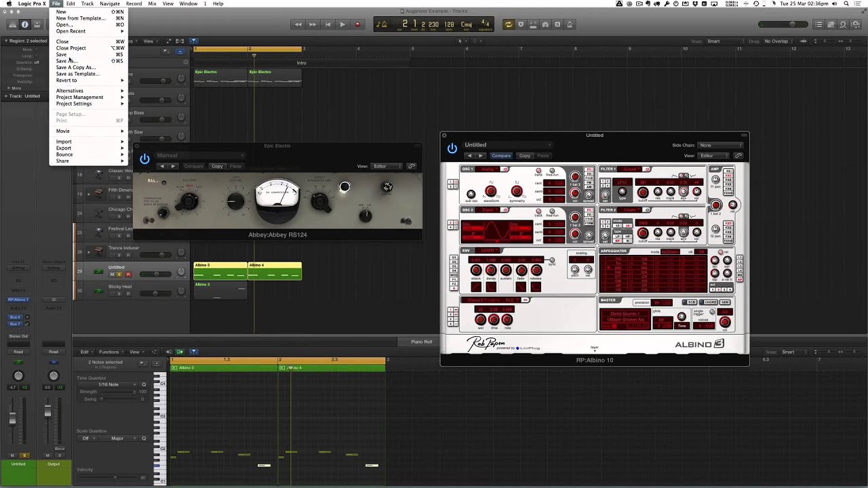Mute the Output channel strip
The height and width of the screenshot is (488, 868).
point(48,455)
